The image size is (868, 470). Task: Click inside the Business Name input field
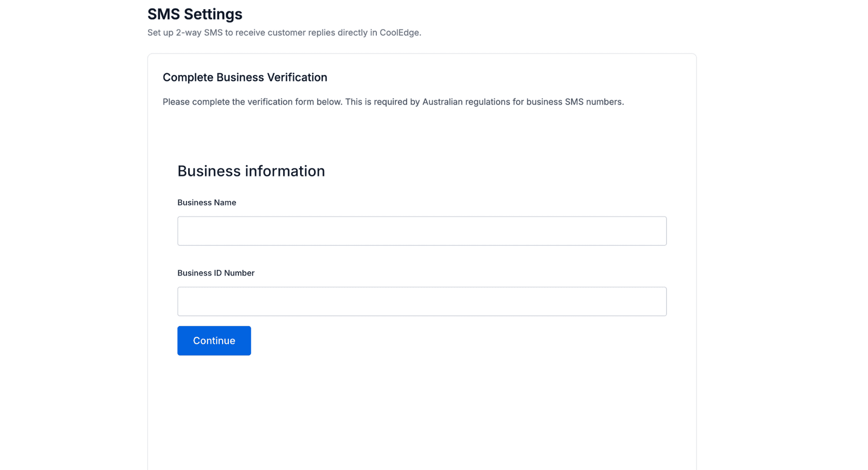click(x=421, y=231)
